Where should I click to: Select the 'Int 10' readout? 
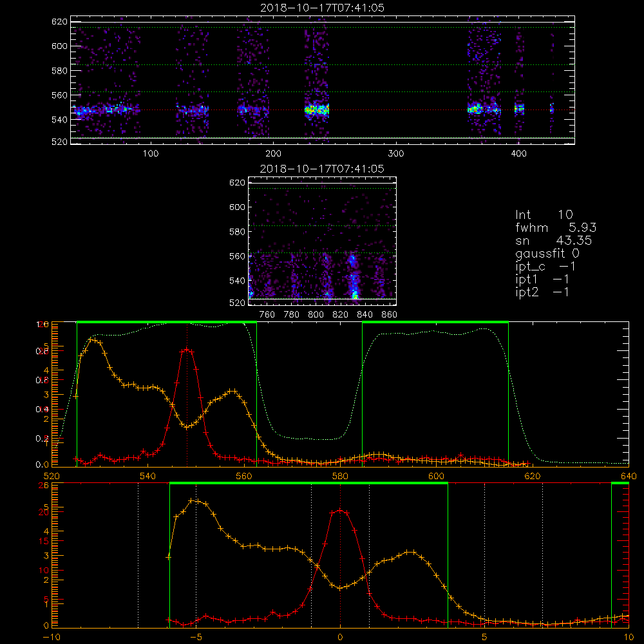[544, 214]
